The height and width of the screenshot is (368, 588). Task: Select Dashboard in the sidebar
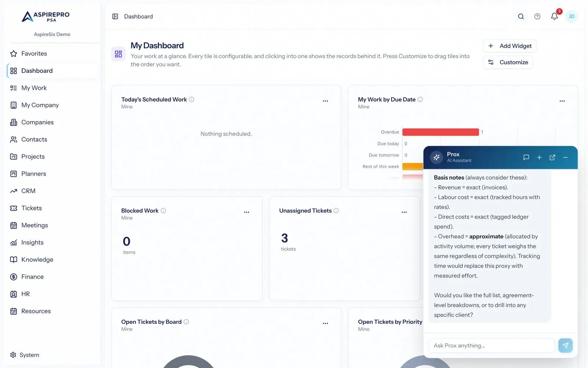53,71
